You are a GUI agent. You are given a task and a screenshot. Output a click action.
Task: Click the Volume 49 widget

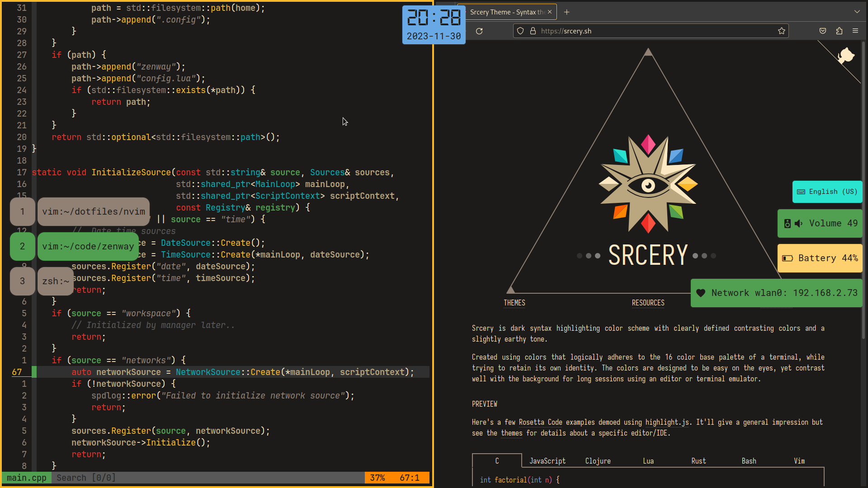[x=820, y=223]
